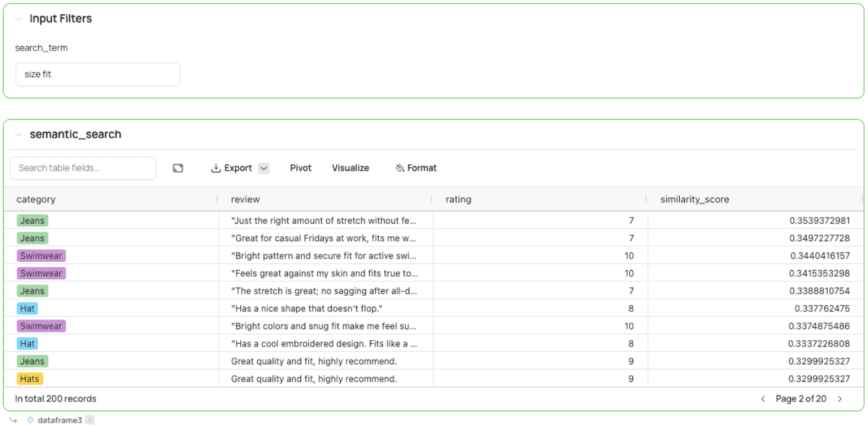Viewport: 868px width, 426px height.
Task: Collapse the Input Filters section
Action: [x=18, y=19]
